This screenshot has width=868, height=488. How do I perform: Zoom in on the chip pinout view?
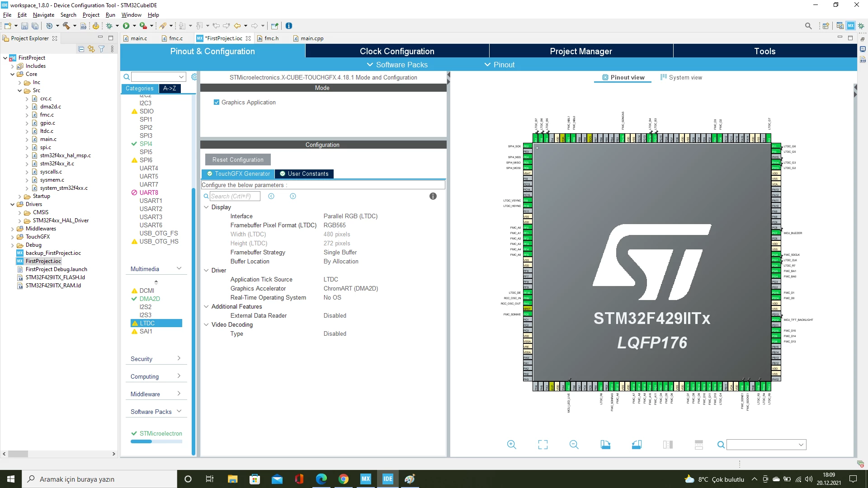(511, 445)
